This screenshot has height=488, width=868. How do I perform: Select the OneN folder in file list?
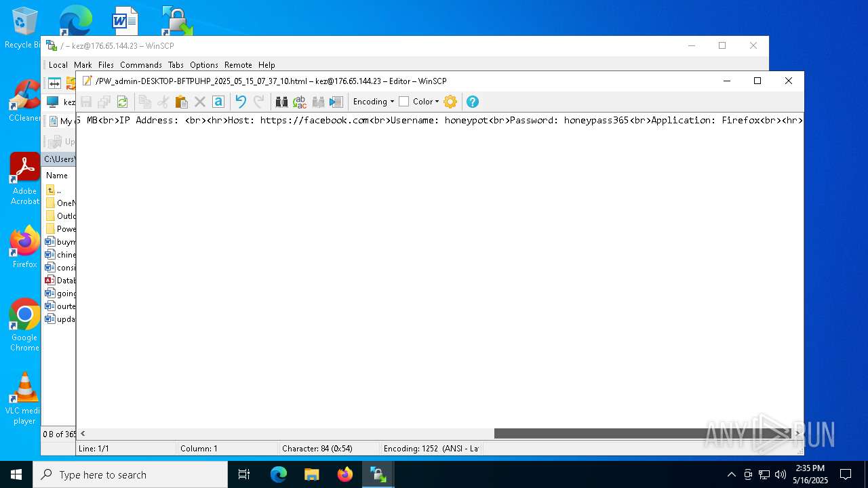60,203
